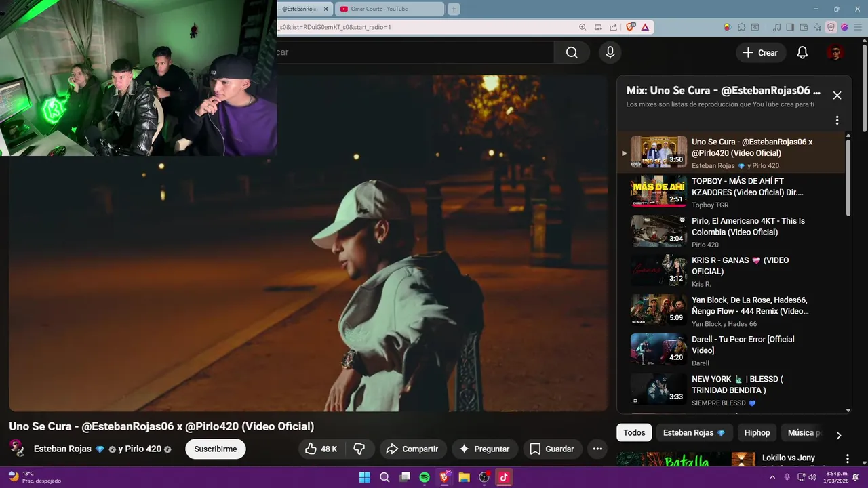Open Pirlo 420 channel link
This screenshot has width=868, height=488.
(x=143, y=449)
